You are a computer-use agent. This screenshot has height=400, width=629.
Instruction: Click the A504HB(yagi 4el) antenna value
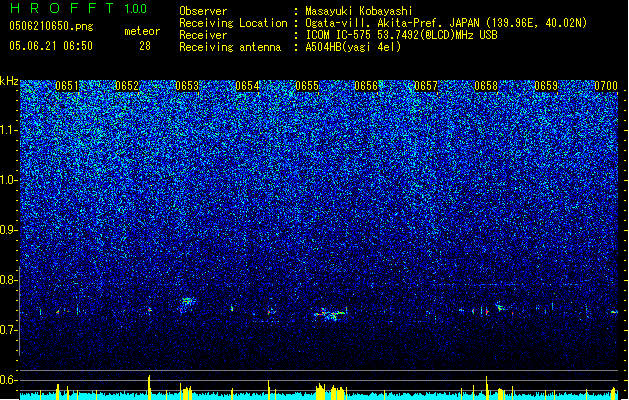(353, 47)
